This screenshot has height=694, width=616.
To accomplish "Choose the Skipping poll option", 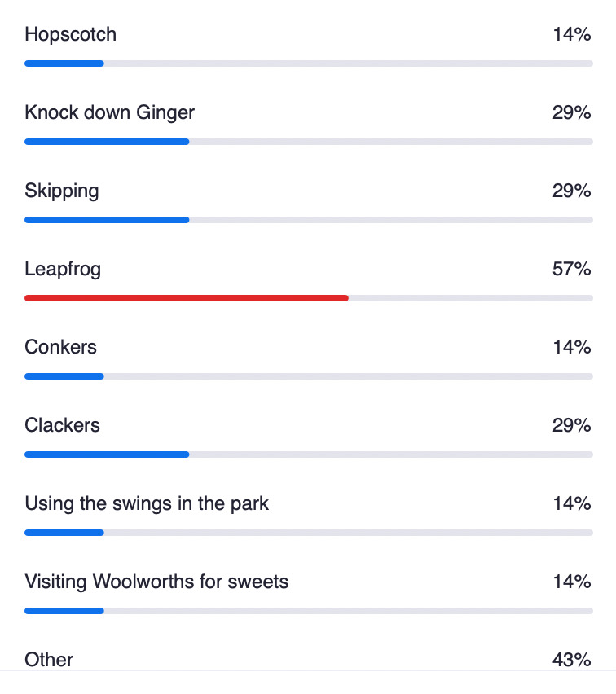I will pos(62,191).
